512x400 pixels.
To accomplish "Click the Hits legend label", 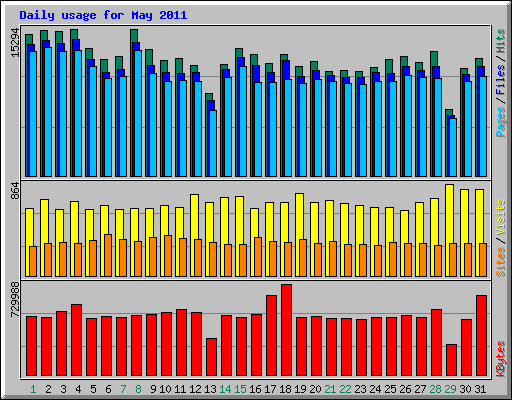I will click(x=501, y=41).
